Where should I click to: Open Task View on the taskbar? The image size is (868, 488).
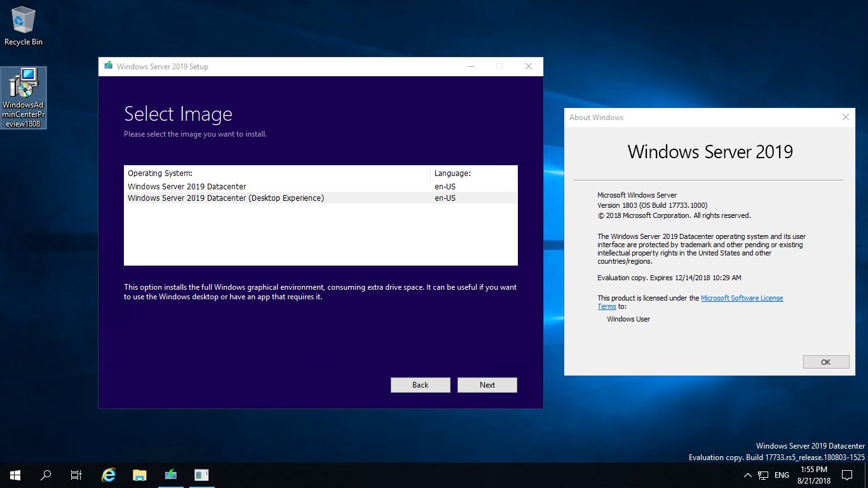click(x=76, y=475)
